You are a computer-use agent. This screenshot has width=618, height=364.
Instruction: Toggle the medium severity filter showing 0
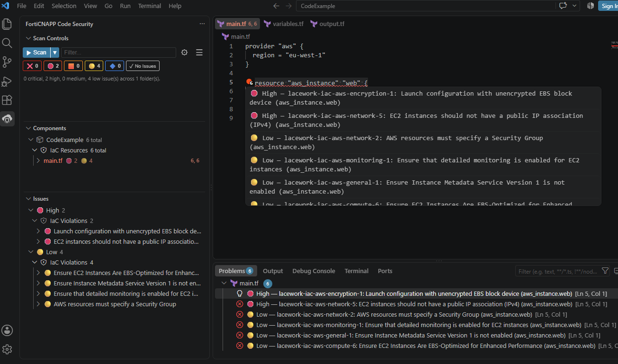click(73, 66)
